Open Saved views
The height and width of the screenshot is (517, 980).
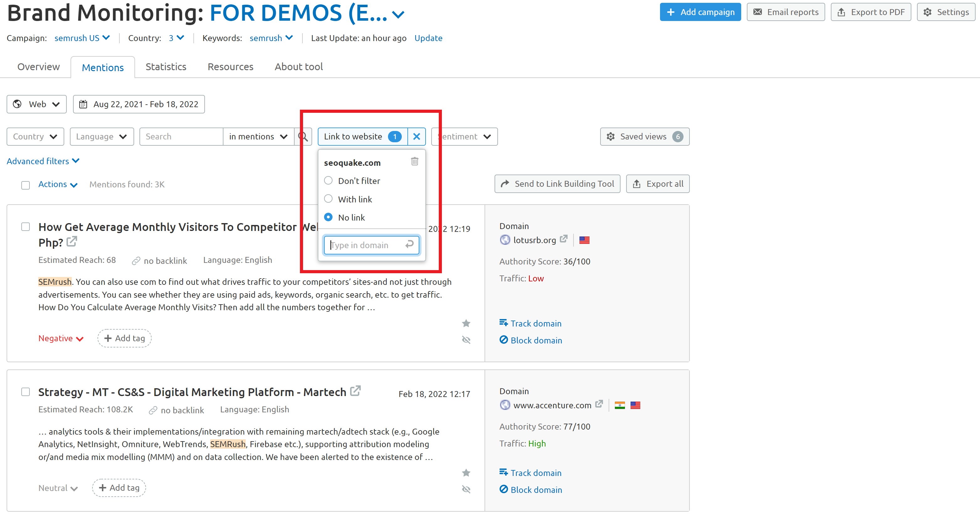[645, 137]
